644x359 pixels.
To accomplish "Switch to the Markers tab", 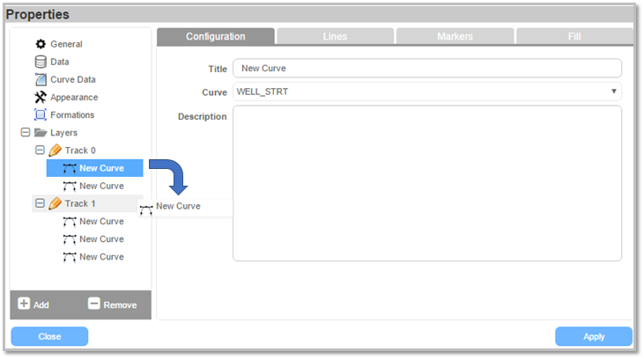I will [x=455, y=36].
